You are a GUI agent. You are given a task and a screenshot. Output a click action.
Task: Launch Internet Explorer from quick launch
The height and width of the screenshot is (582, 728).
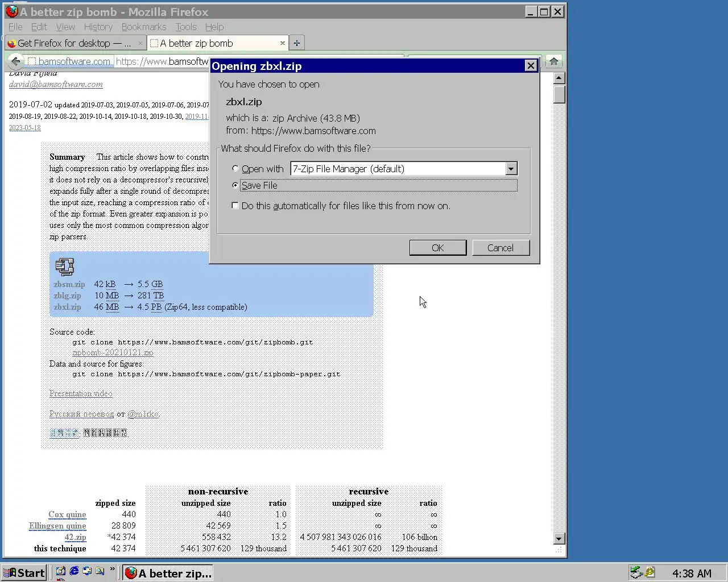[x=74, y=571]
